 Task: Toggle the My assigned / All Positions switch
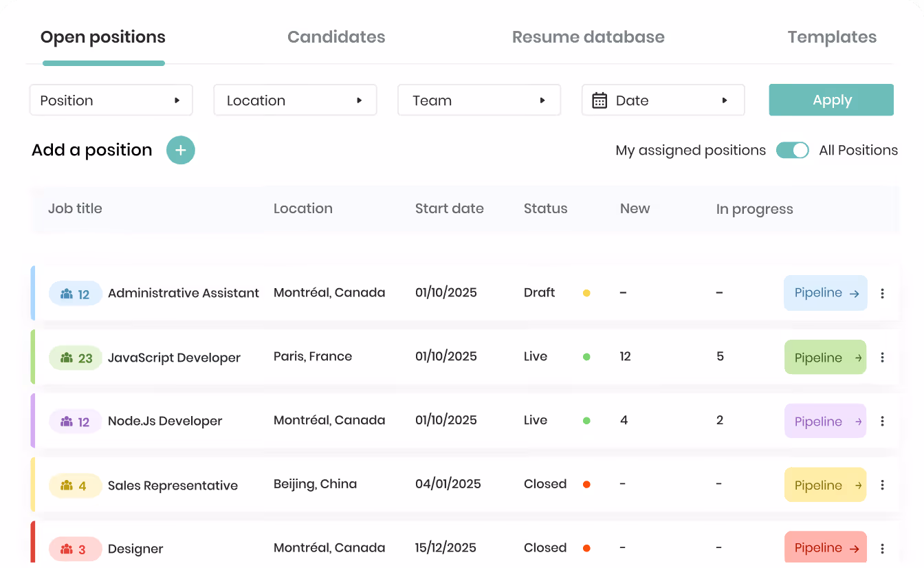coord(792,150)
